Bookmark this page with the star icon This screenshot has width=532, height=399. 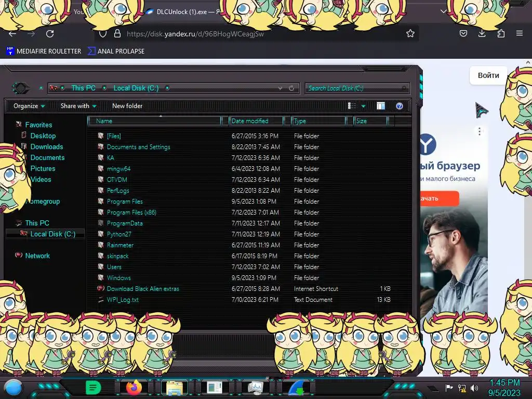coord(410,33)
